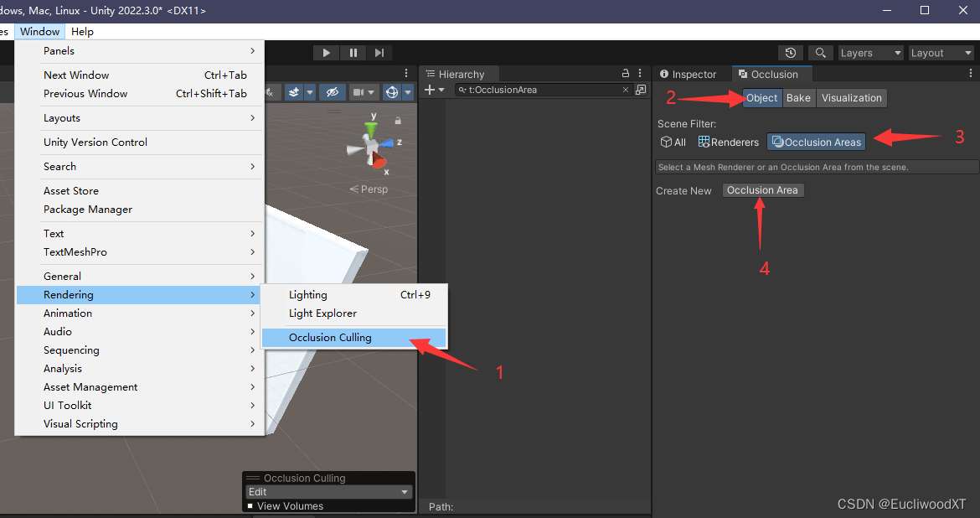This screenshot has height=518, width=980.
Task: Open the Scene view more-options kebab menu
Action: pyautogui.click(x=406, y=73)
